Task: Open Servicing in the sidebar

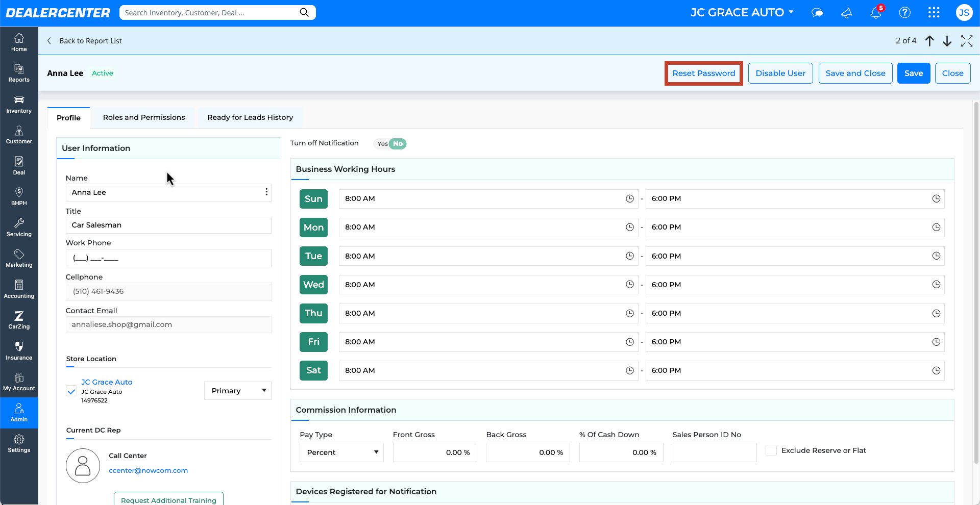Action: pyautogui.click(x=19, y=228)
